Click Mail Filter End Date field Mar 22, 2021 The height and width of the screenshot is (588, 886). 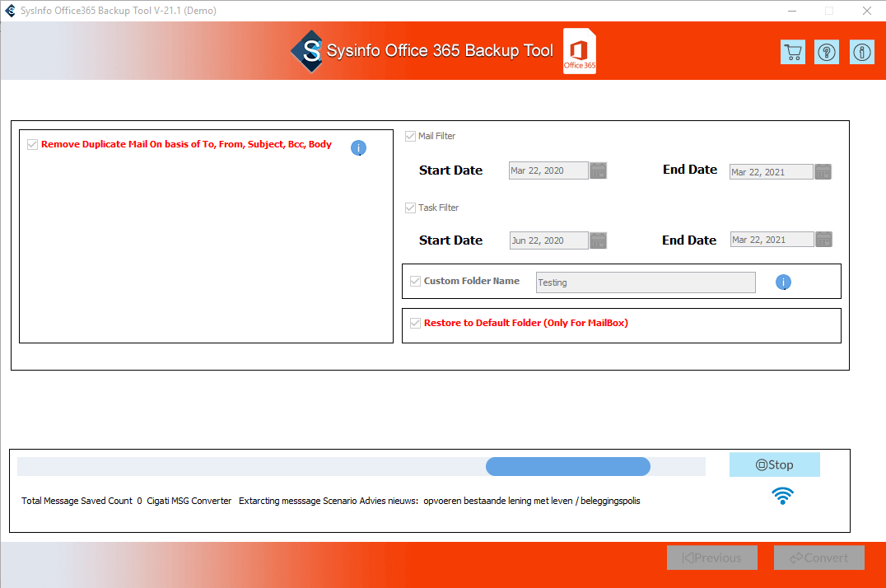click(772, 172)
